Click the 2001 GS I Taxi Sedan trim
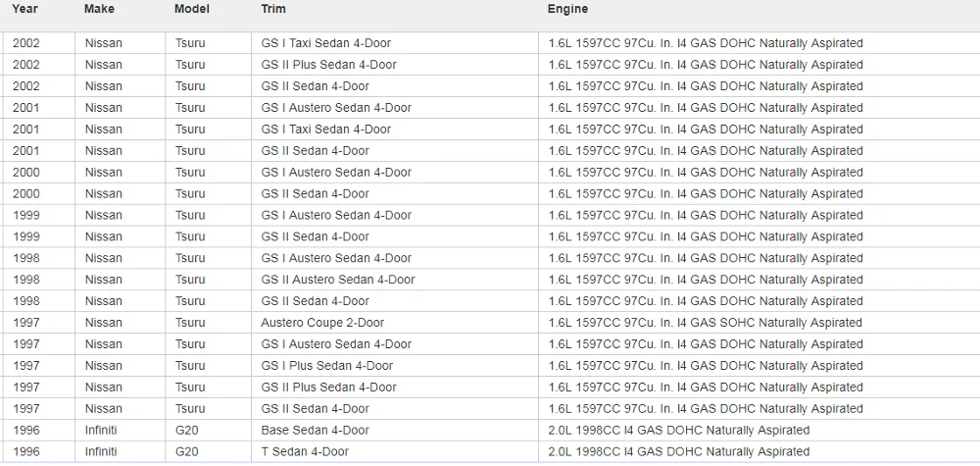 point(325,129)
